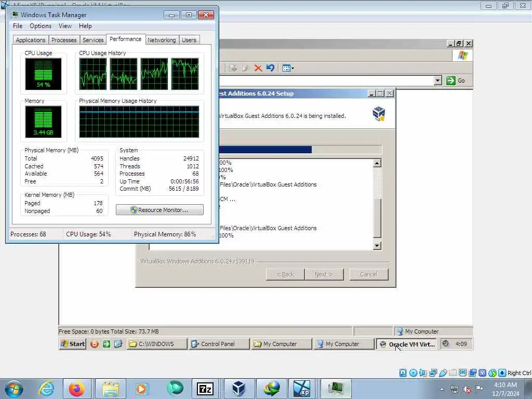Select the Oracle VM Virt... XP taskbar button
This screenshot has width=532, height=399.
tap(406, 344)
